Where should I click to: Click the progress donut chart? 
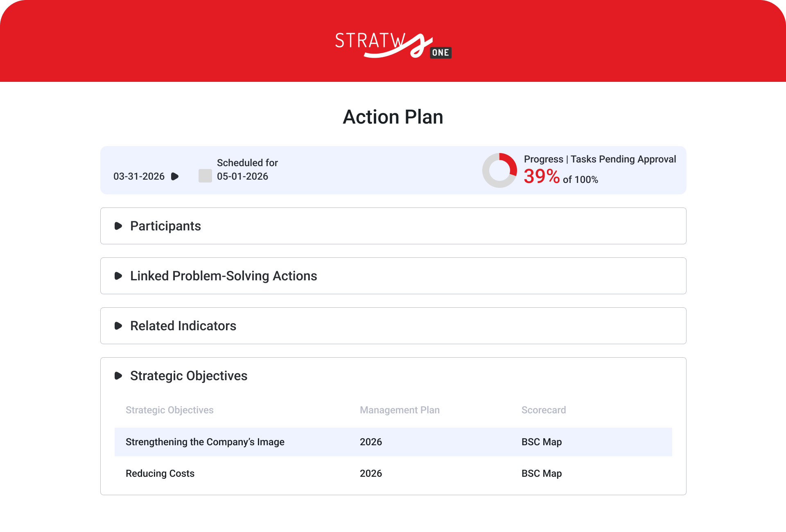click(499, 170)
